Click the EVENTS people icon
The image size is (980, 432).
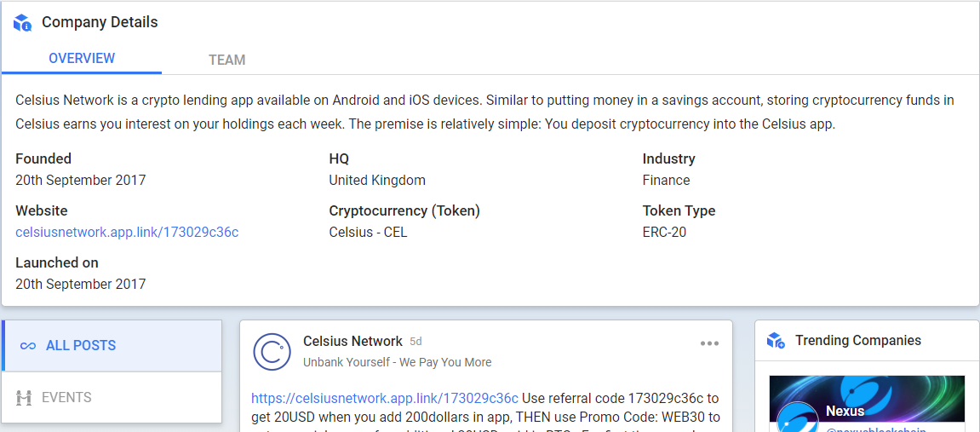tap(24, 397)
